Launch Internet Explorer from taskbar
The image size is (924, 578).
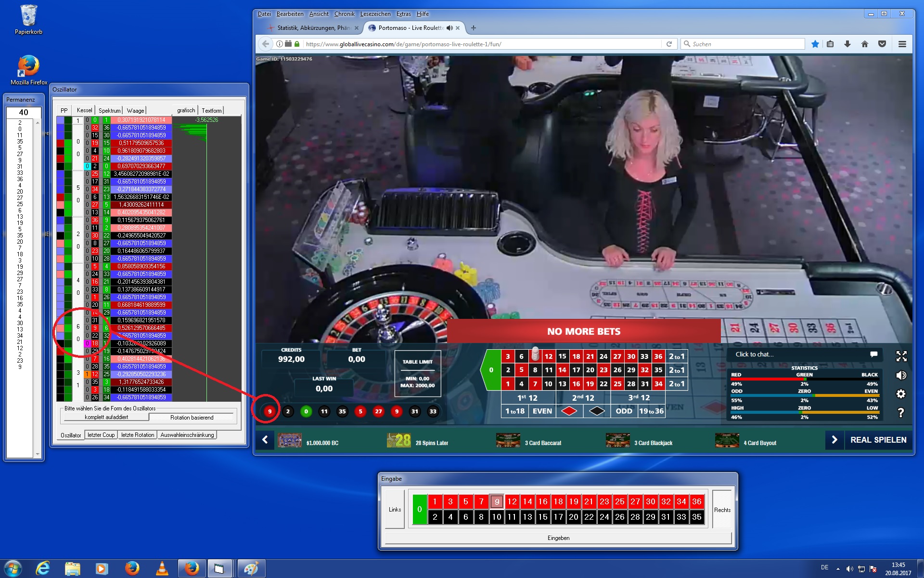[43, 568]
